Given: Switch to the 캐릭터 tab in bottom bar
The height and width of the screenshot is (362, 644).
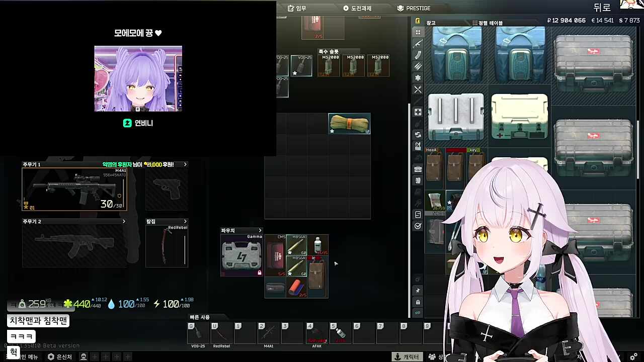Looking at the screenshot, I should [x=407, y=357].
